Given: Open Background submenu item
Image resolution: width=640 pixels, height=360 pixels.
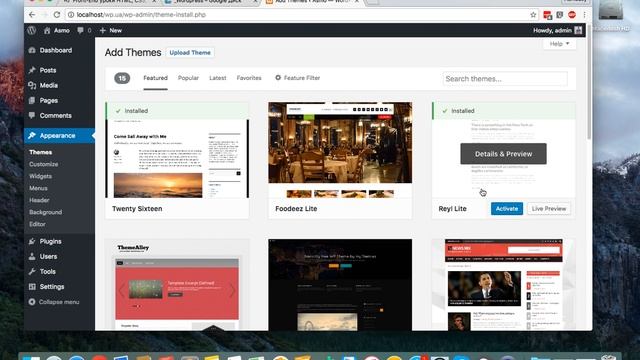Looking at the screenshot, I should [45, 212].
